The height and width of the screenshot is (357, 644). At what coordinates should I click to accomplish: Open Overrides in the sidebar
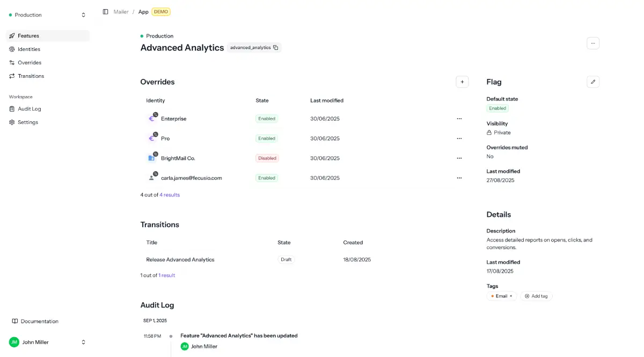coord(30,63)
